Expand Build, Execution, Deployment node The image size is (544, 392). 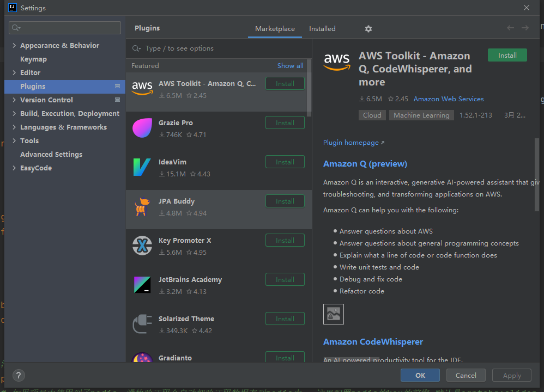(14, 113)
